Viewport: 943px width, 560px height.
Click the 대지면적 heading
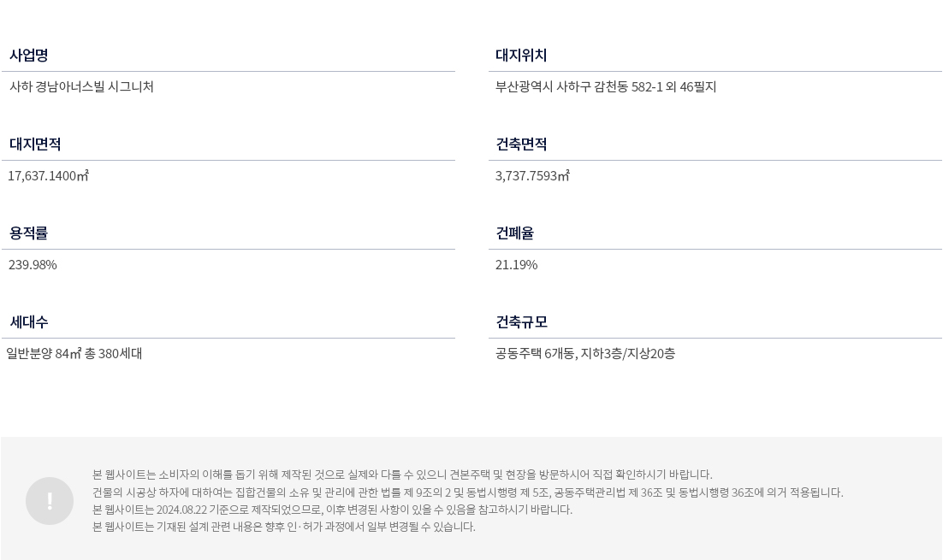pos(35,144)
